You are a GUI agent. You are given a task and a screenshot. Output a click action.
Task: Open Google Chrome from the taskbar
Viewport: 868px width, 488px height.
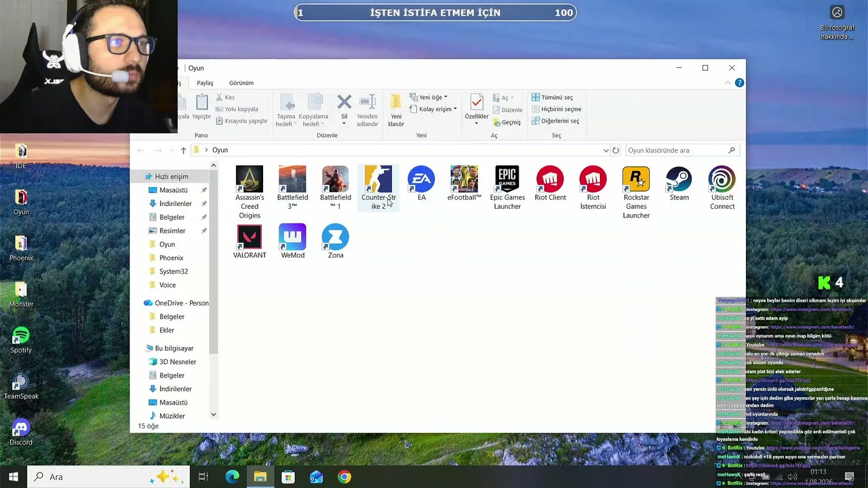pos(344,477)
